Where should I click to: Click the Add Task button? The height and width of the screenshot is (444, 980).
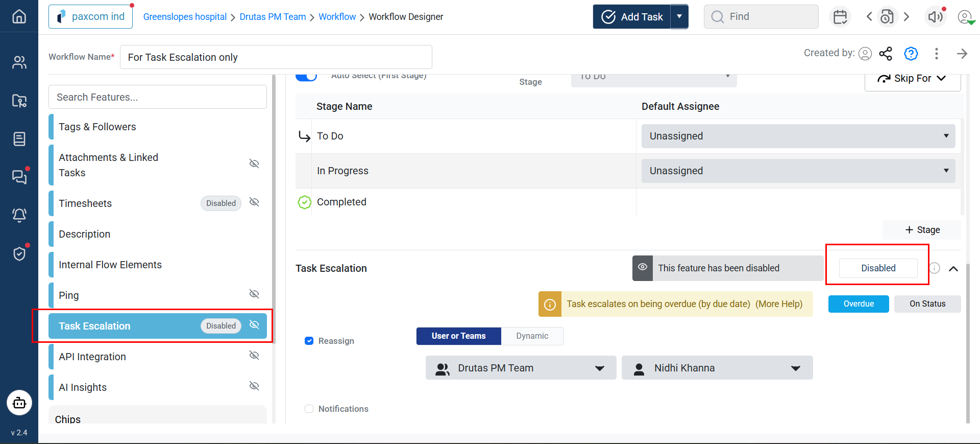coord(632,17)
